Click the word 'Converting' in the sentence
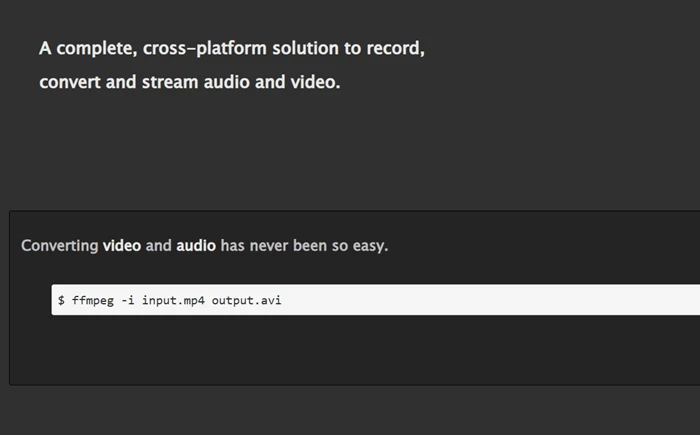 click(59, 245)
